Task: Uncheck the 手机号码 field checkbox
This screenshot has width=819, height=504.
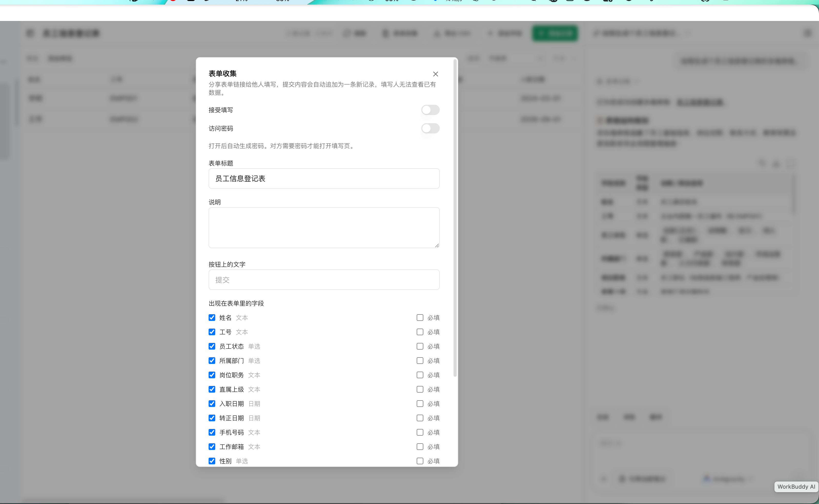Action: [212, 432]
